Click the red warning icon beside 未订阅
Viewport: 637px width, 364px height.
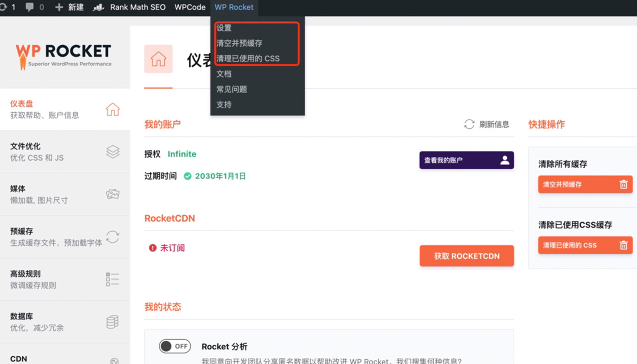coord(153,248)
